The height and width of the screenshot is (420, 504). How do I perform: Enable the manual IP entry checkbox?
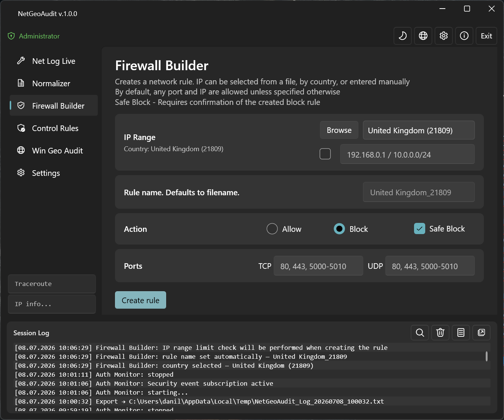pyautogui.click(x=325, y=154)
